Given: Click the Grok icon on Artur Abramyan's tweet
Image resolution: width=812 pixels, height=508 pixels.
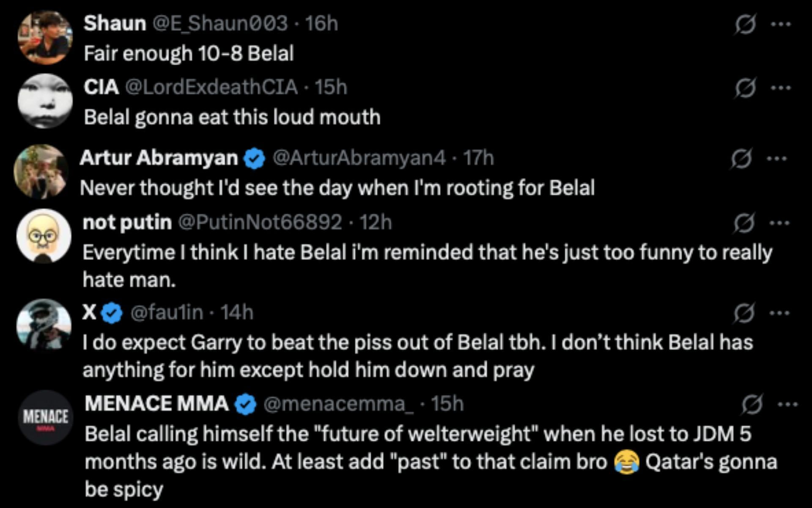Looking at the screenshot, I should pyautogui.click(x=741, y=159).
